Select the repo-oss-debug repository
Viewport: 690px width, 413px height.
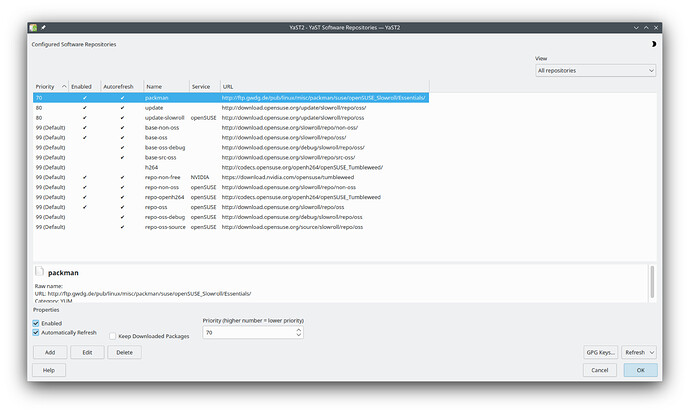(165, 217)
